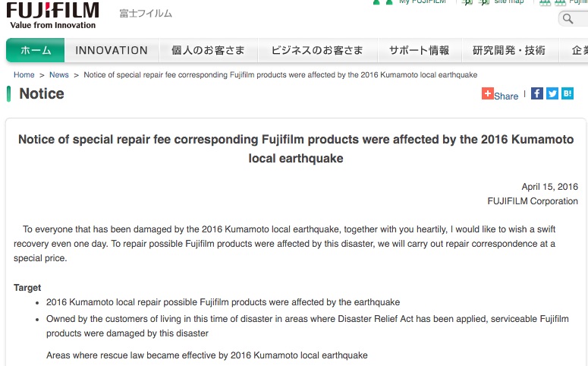Image resolution: width=588 pixels, height=366 pixels.
Task: Share the notice on Facebook
Action: (x=537, y=93)
